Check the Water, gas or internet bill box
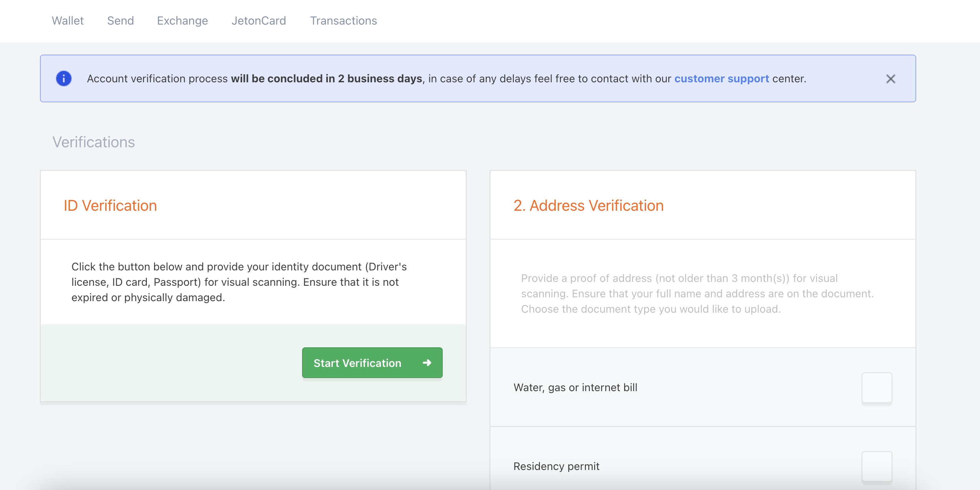 coord(876,387)
